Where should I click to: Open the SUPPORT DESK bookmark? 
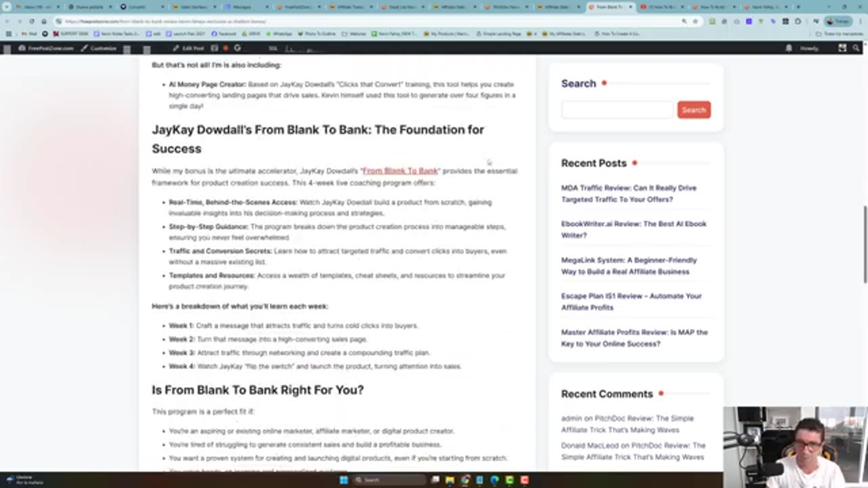point(71,33)
